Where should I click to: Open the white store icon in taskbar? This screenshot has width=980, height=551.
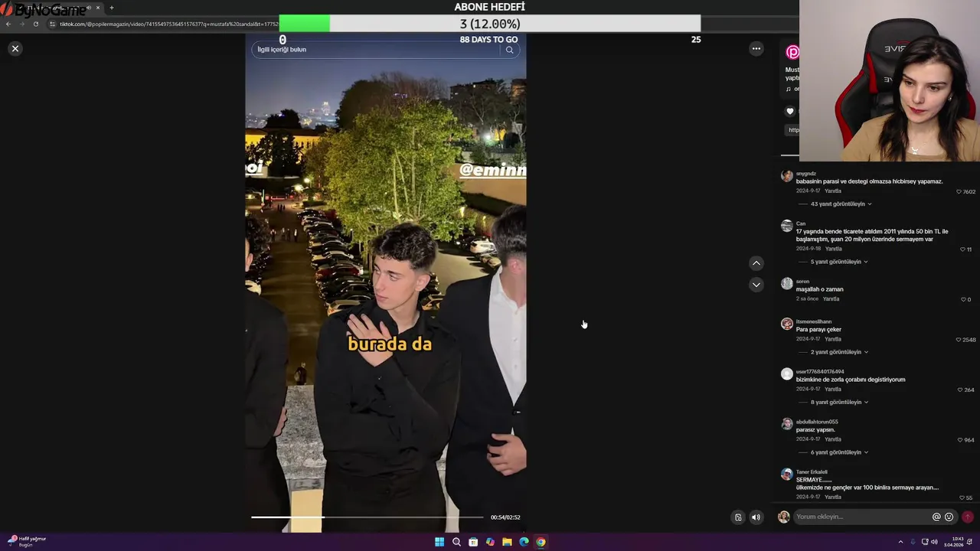tap(473, 542)
